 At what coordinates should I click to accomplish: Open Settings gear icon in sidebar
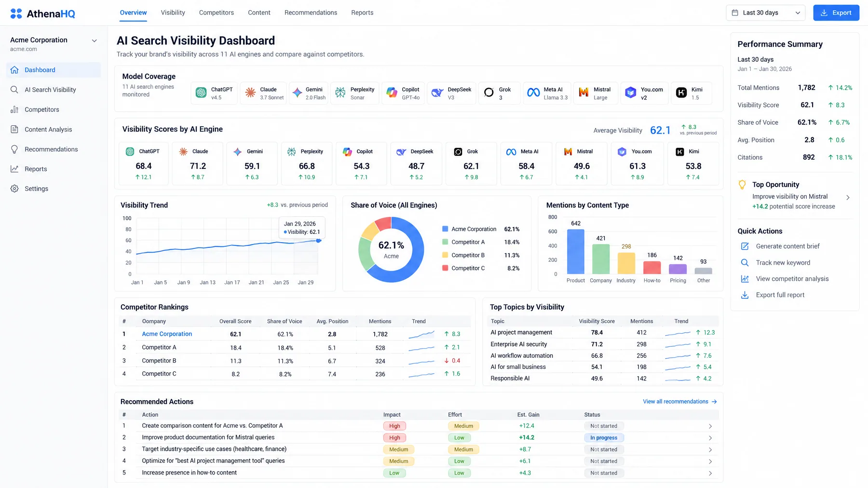(14, 189)
